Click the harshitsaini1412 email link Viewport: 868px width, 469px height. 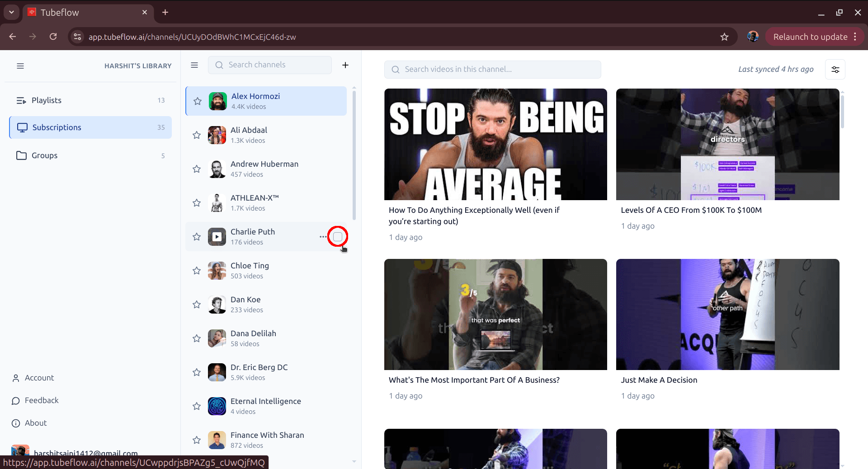pyautogui.click(x=86, y=453)
